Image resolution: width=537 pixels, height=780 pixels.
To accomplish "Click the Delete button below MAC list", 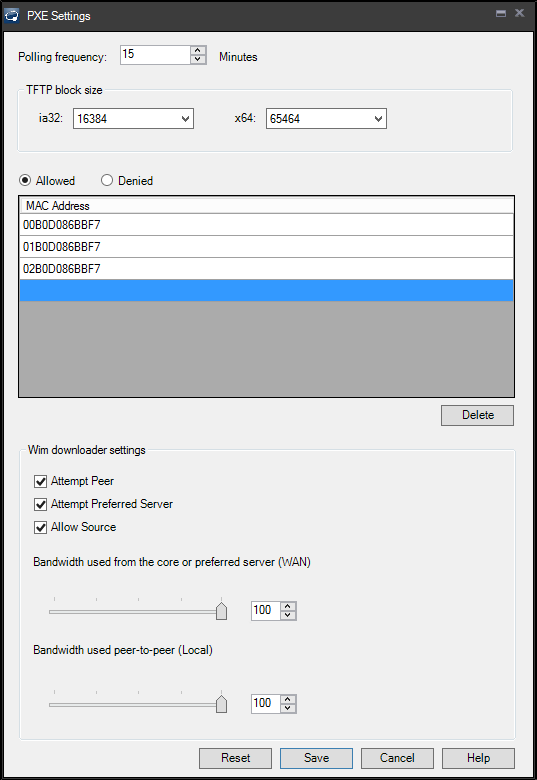I will [x=477, y=415].
